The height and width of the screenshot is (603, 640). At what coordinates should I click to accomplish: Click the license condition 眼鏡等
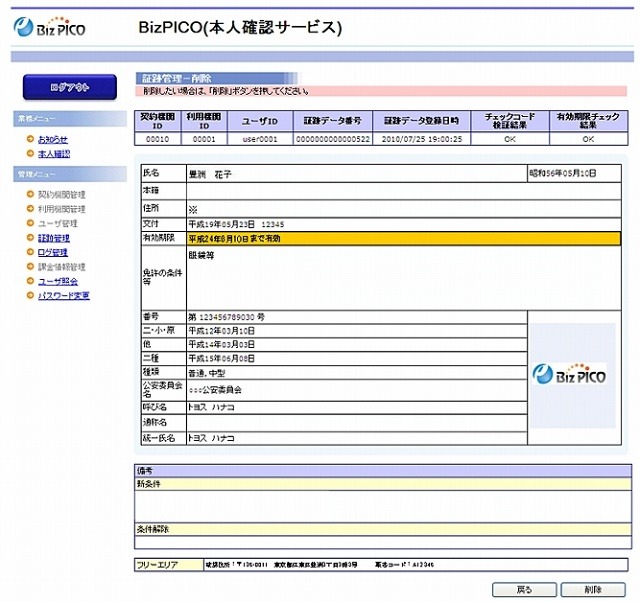pos(201,256)
